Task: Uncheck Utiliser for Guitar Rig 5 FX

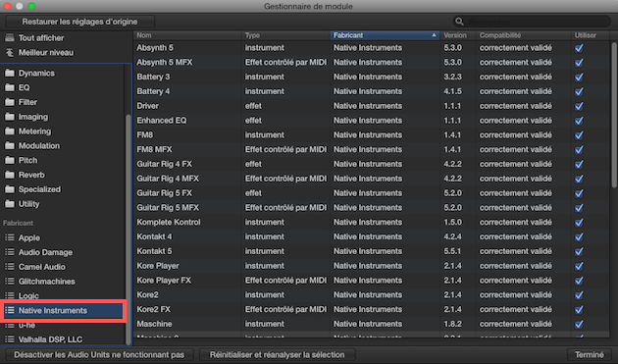Action: [579, 193]
